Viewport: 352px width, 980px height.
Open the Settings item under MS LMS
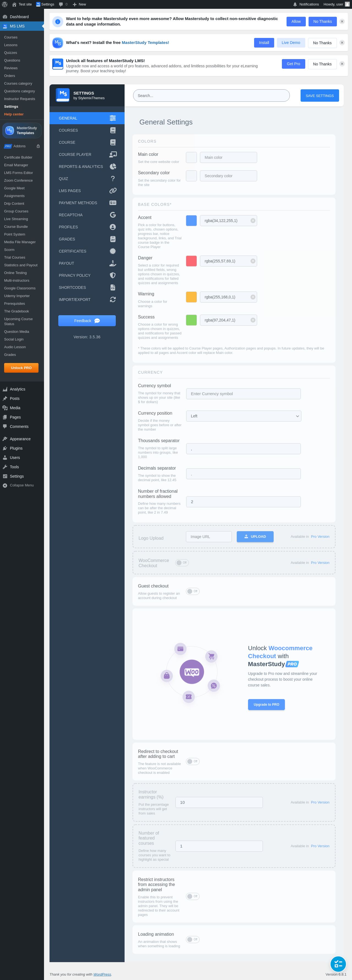point(11,107)
